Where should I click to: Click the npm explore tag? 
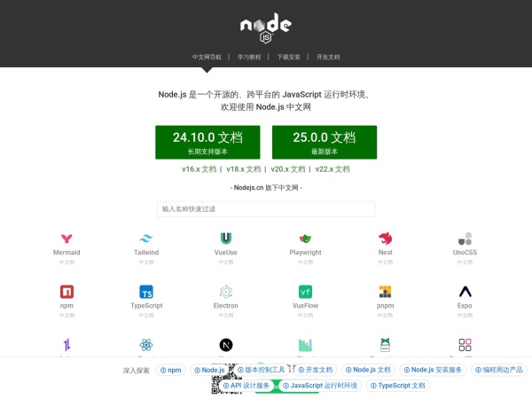[x=170, y=370]
